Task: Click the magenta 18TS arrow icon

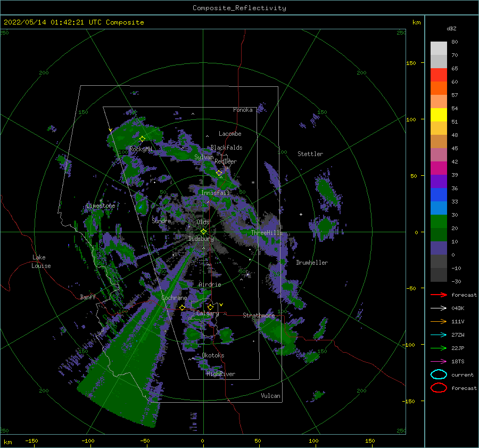Action: click(x=439, y=361)
